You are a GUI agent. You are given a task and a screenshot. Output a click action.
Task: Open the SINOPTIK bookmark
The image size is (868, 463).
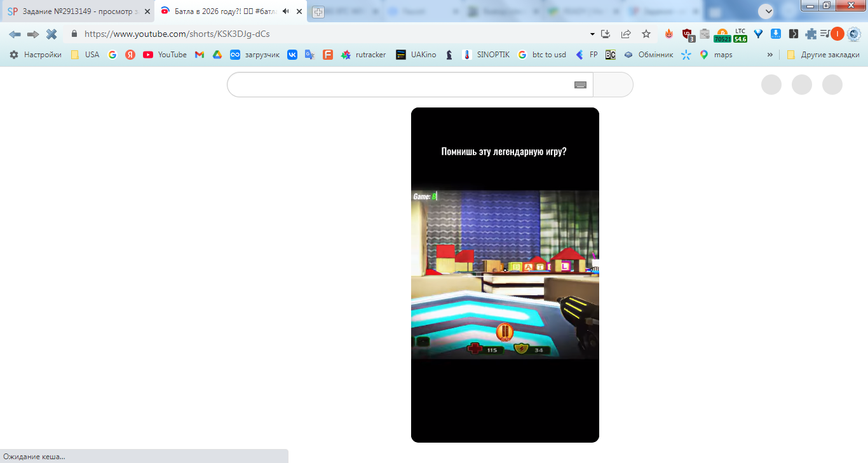click(487, 55)
